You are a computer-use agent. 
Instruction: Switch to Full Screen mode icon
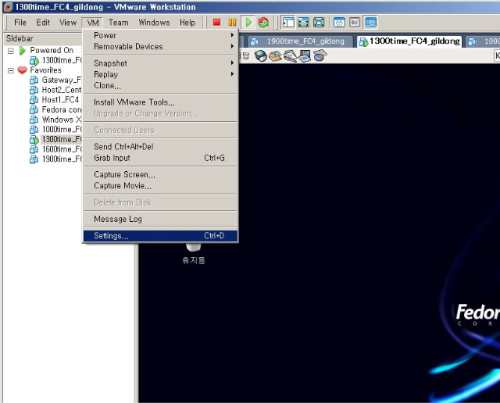303,22
